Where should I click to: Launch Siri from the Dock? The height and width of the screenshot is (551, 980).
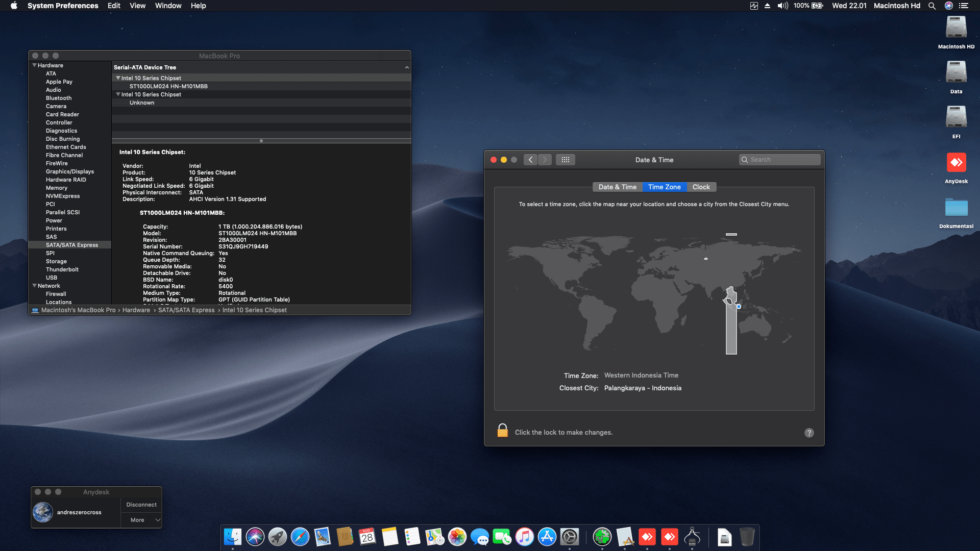pos(255,537)
